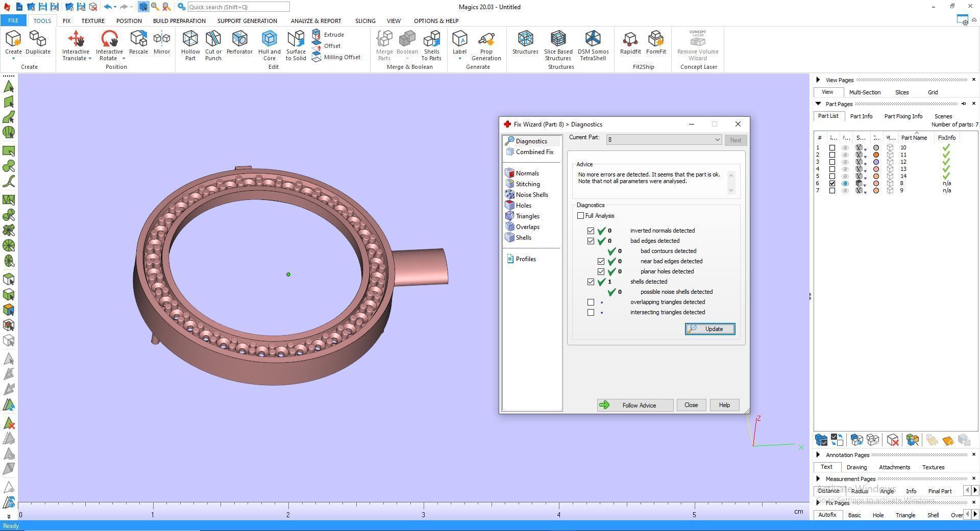980x531 pixels.
Task: Close the Fix Wizard via Close button
Action: (691, 405)
